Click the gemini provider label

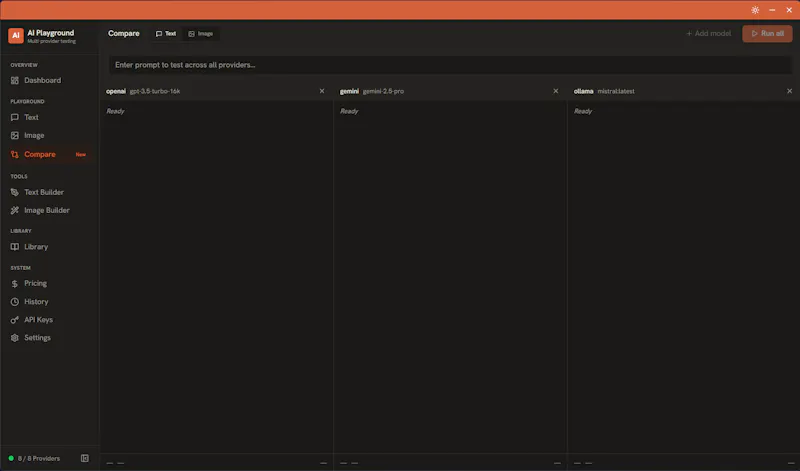click(349, 91)
